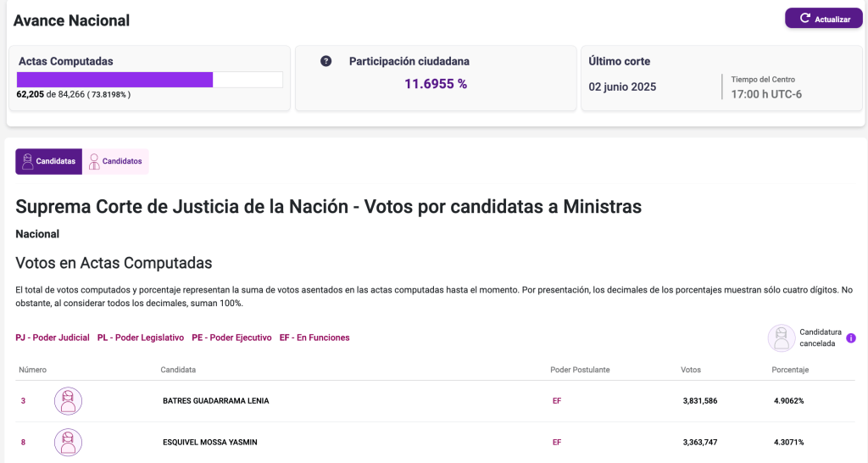Click candidate number 3
Screen dimensions: 868x463
pos(23,401)
